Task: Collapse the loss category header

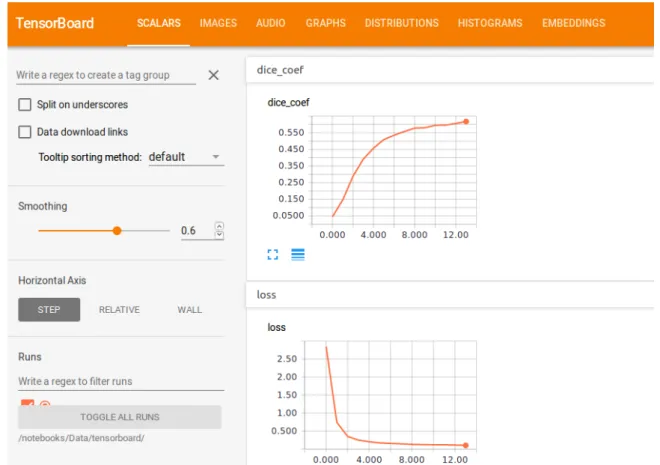Action: point(450,295)
